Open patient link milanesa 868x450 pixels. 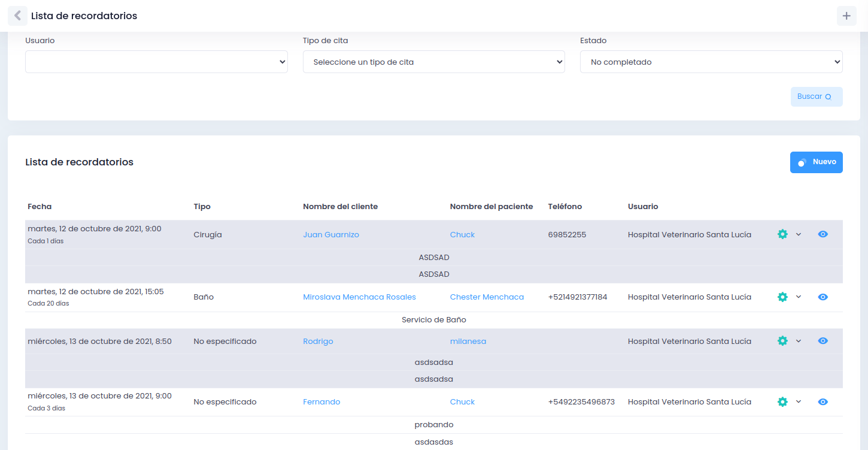click(468, 342)
